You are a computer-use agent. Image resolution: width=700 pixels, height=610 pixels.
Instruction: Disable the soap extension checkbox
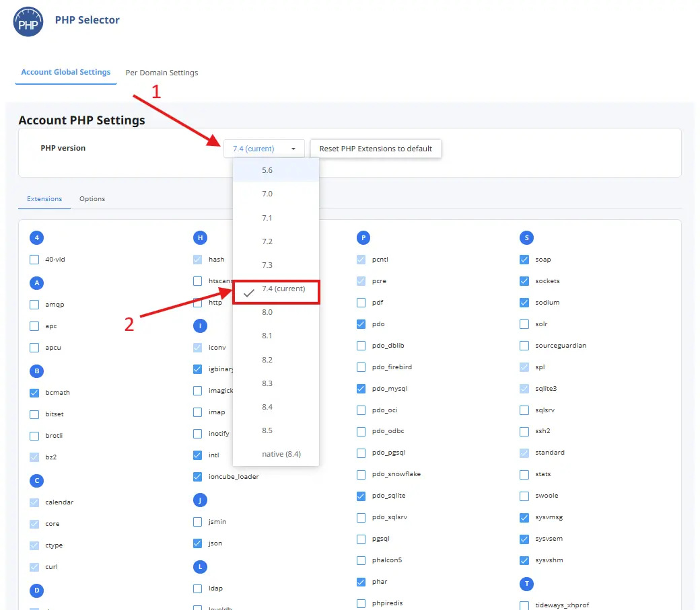pos(524,259)
